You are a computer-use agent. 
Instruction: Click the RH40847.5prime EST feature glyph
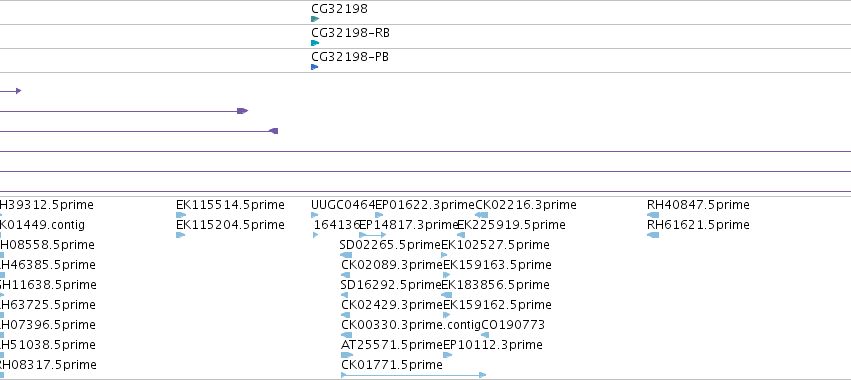click(653, 215)
